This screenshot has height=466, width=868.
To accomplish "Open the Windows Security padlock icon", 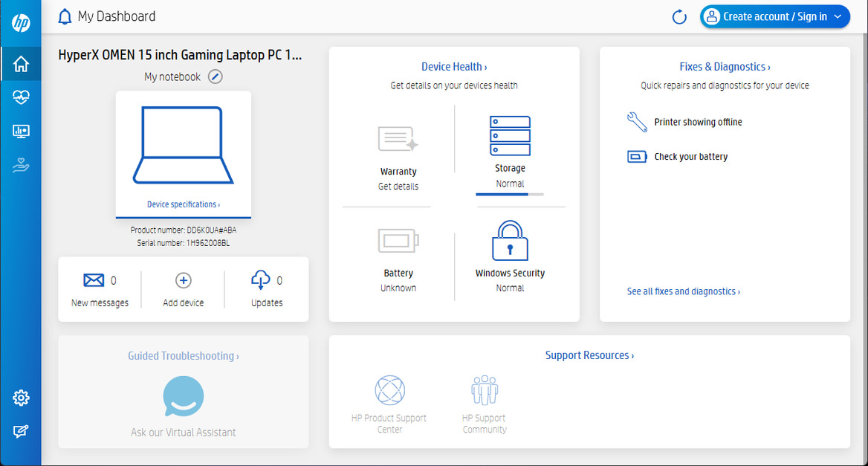I will (x=510, y=241).
